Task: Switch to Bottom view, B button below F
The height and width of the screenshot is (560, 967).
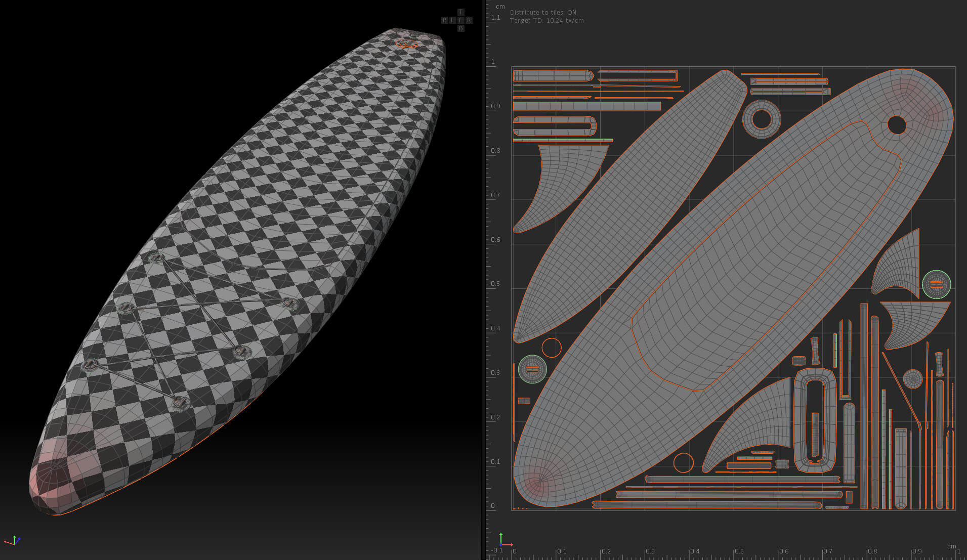Action: [460, 28]
